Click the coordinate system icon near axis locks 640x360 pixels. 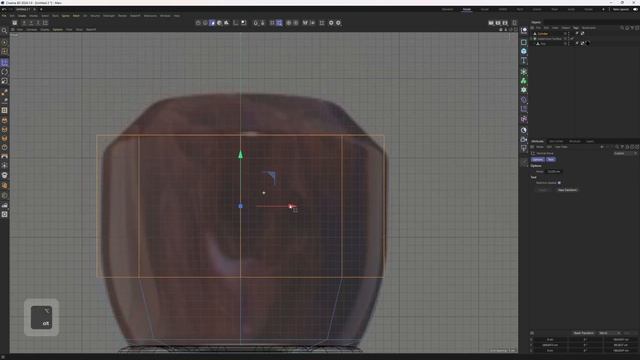pyautogui.click(x=46, y=23)
